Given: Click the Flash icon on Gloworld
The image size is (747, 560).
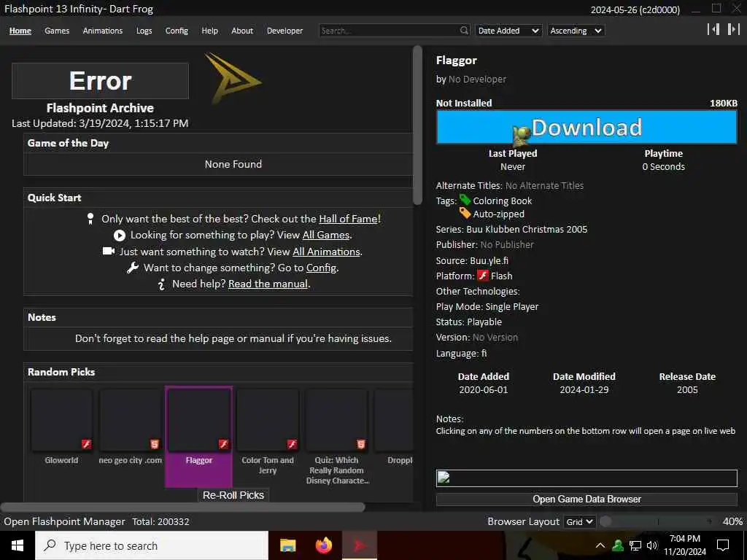Looking at the screenshot, I should coord(86,444).
